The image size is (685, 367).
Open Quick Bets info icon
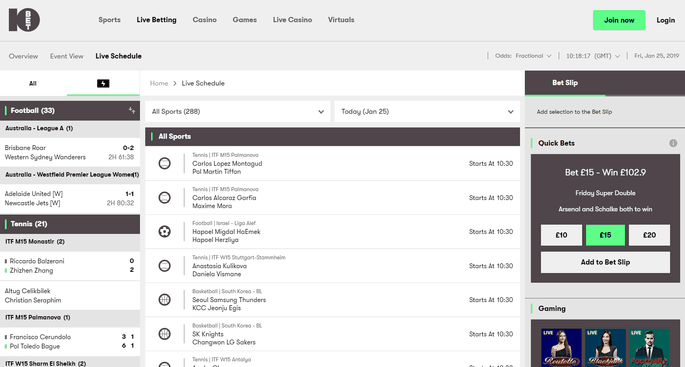673,143
